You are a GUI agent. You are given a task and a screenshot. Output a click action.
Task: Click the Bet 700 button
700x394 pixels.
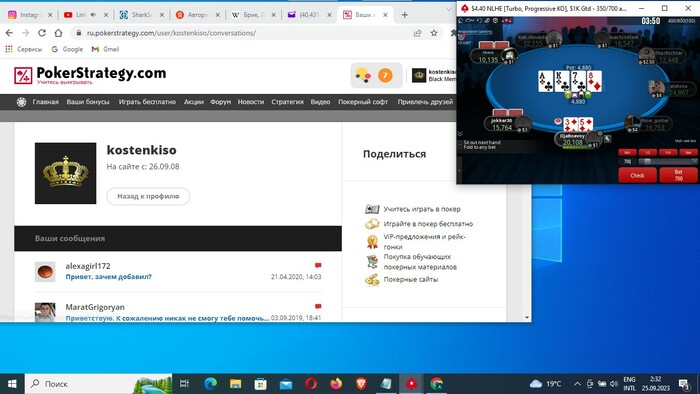679,175
